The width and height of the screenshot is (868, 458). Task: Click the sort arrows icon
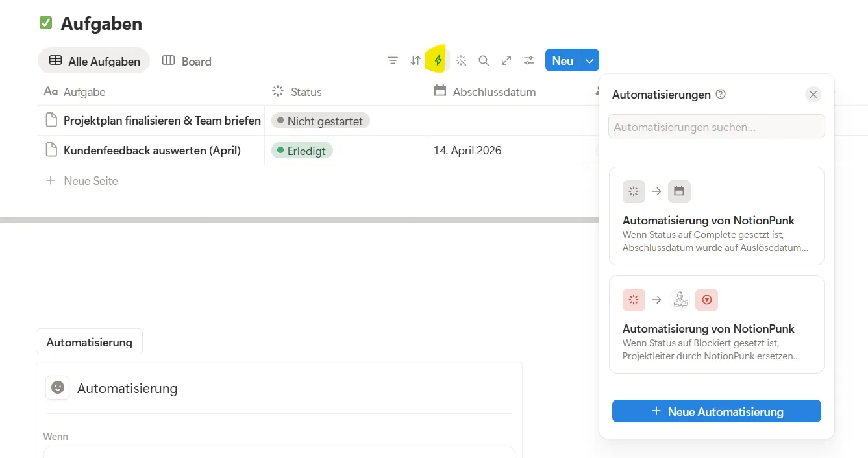click(x=415, y=61)
